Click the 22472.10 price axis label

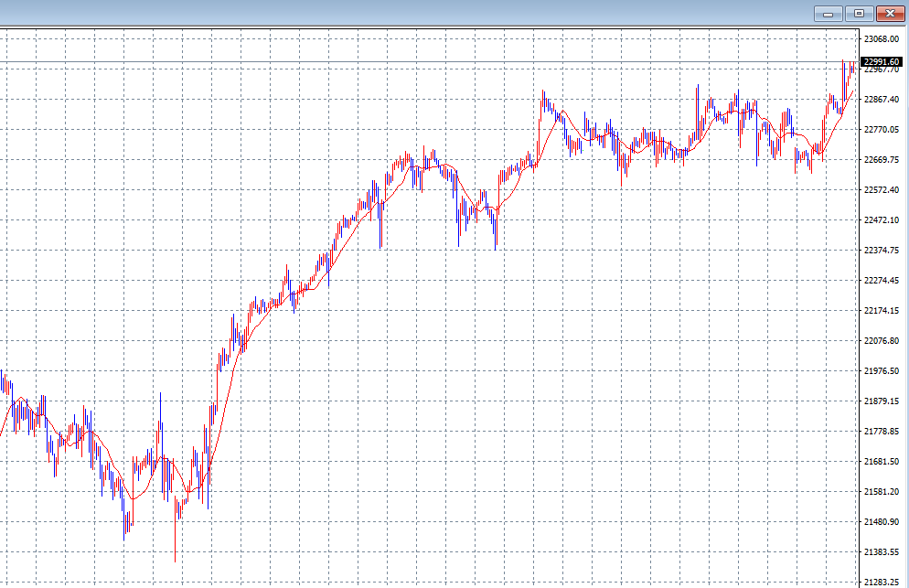tap(882, 220)
